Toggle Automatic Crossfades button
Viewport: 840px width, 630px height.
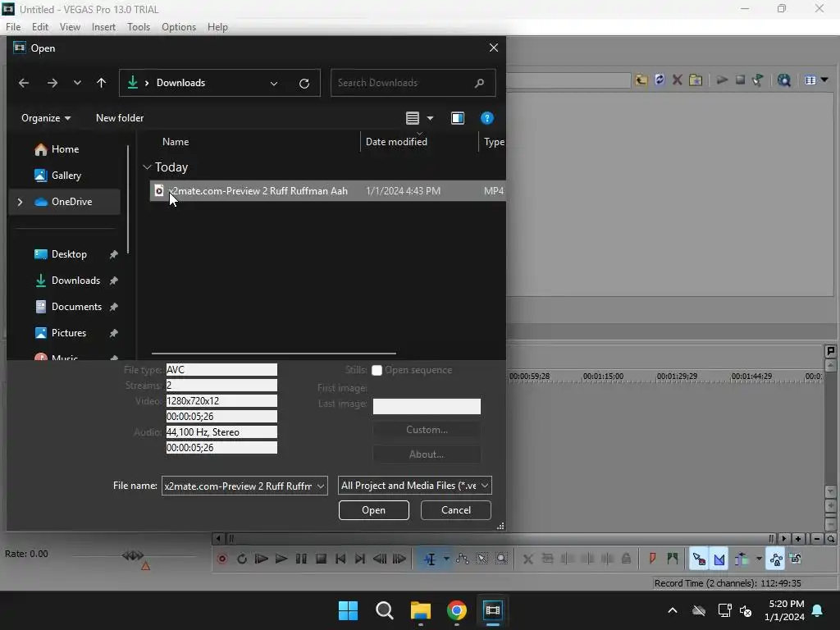[719, 559]
